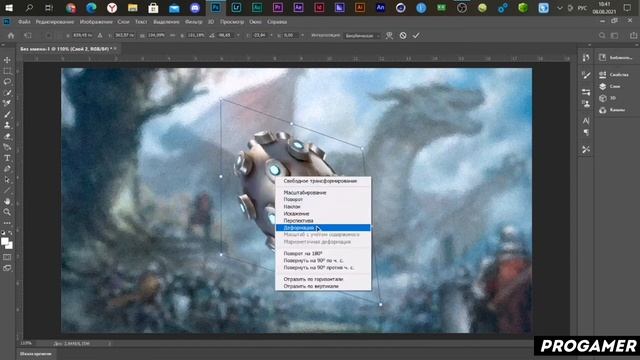Open the Интерполяция dropdown in options bar

click(x=362, y=36)
